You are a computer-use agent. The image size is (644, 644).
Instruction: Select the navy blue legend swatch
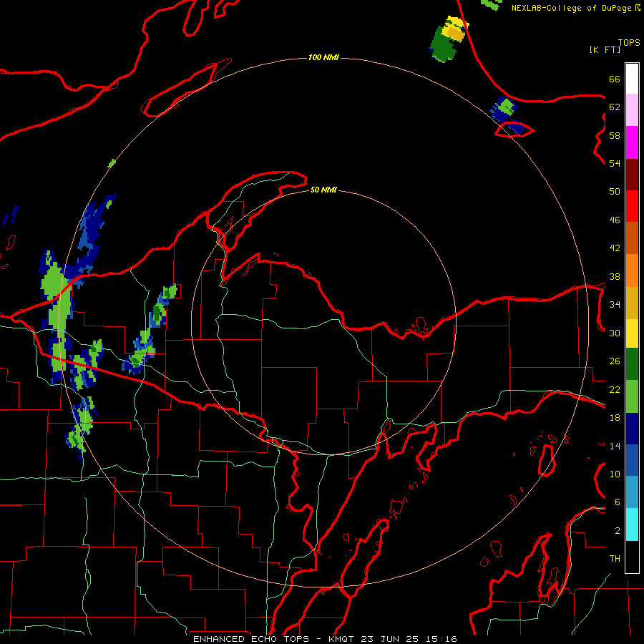pyautogui.click(x=632, y=429)
